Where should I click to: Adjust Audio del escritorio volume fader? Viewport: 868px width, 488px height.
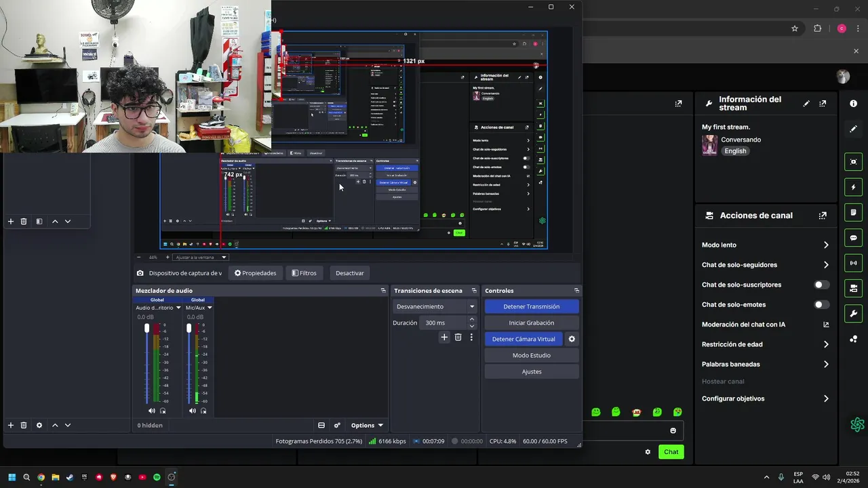(x=146, y=329)
